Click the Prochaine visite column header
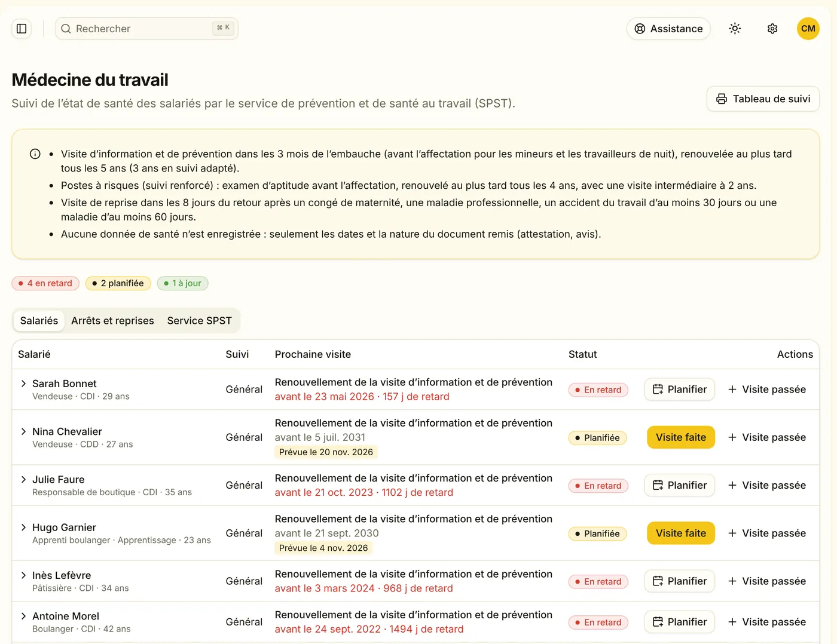This screenshot has height=644, width=837. pyautogui.click(x=313, y=354)
